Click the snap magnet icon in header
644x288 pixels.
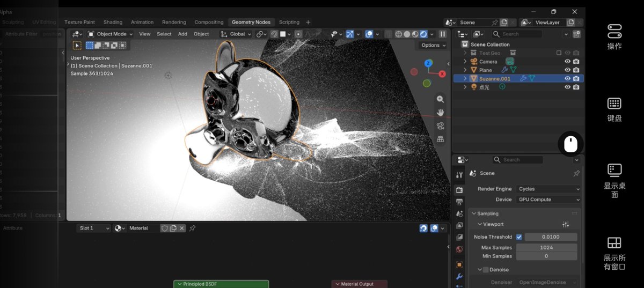pyautogui.click(x=274, y=34)
